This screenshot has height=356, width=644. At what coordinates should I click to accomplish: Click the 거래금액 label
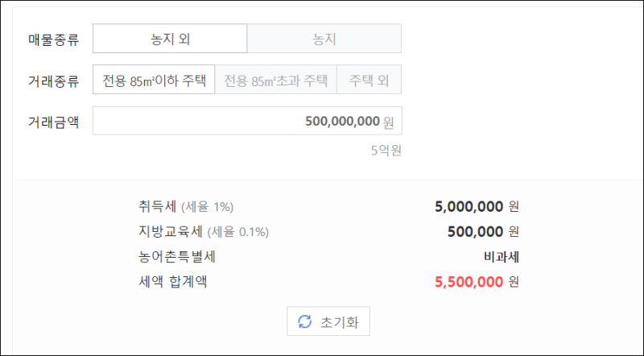[x=53, y=121]
